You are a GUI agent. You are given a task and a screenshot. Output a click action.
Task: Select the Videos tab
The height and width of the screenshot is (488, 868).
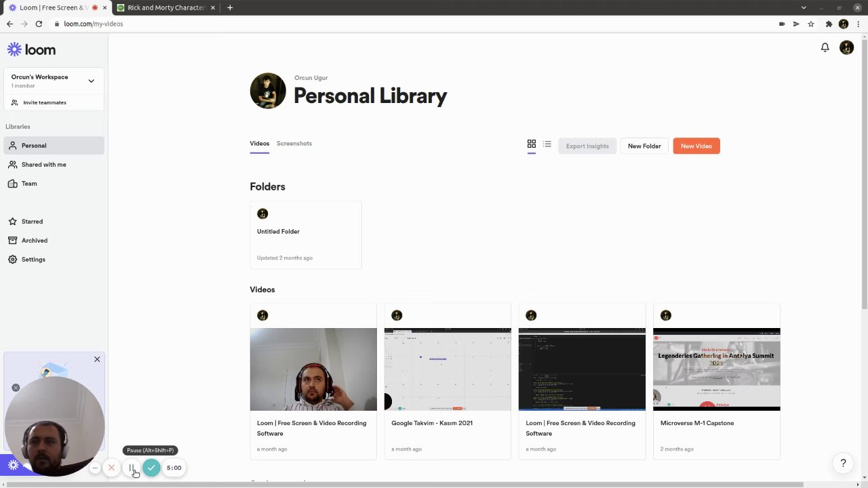point(259,143)
